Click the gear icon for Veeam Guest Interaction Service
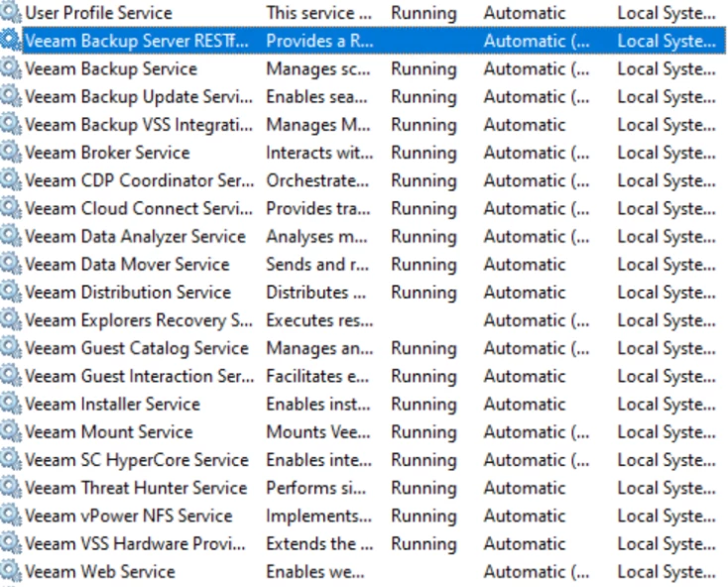This screenshot has height=587, width=728. [10, 376]
